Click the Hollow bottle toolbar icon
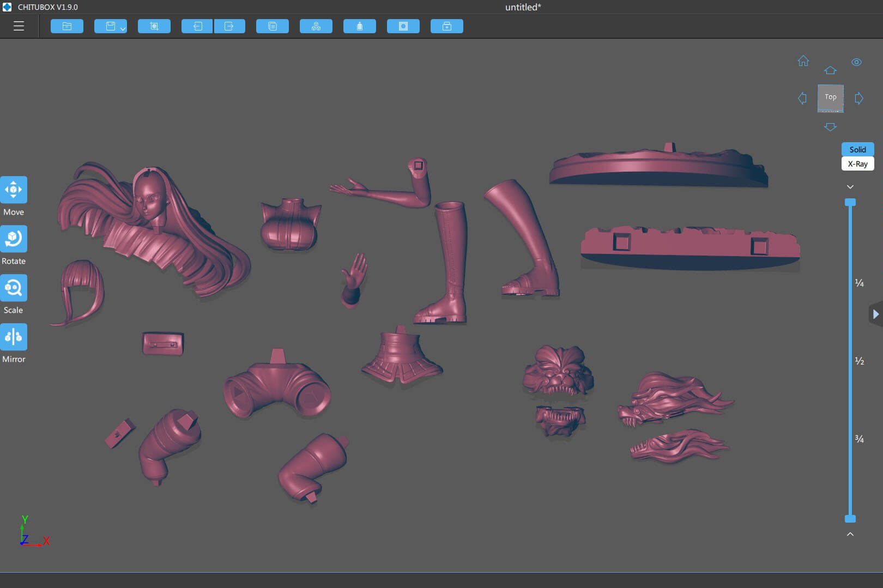This screenshot has width=883, height=588. (360, 26)
